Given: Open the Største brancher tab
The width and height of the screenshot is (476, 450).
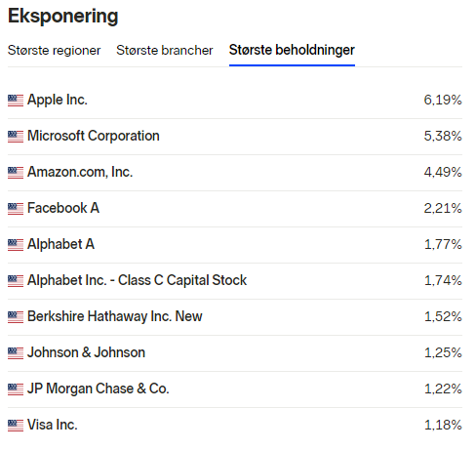Looking at the screenshot, I should coord(165,51).
